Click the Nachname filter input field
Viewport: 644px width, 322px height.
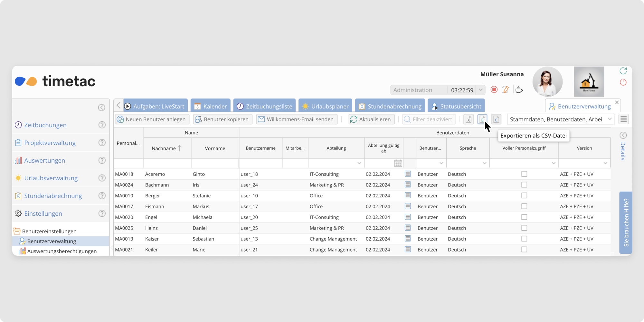167,163
